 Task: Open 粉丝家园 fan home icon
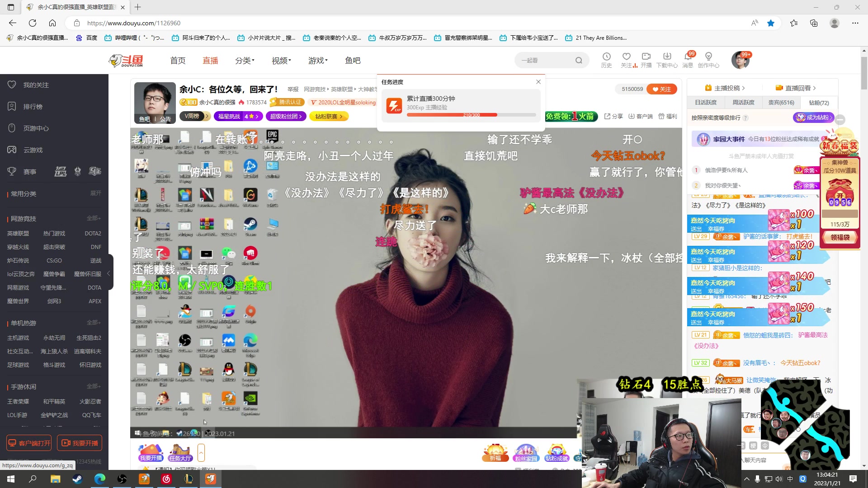pos(526,451)
